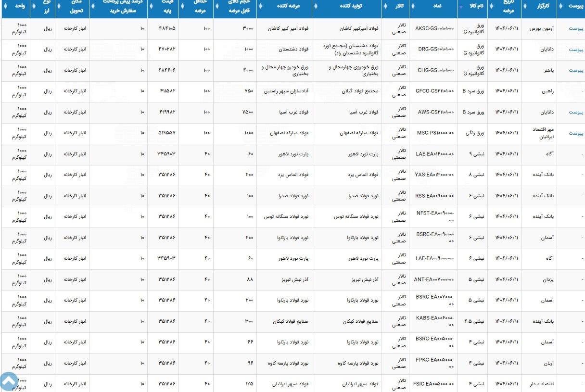Select the YAS-EA symbol cell
Viewport: 585px width, 392px height.
pos(434,175)
